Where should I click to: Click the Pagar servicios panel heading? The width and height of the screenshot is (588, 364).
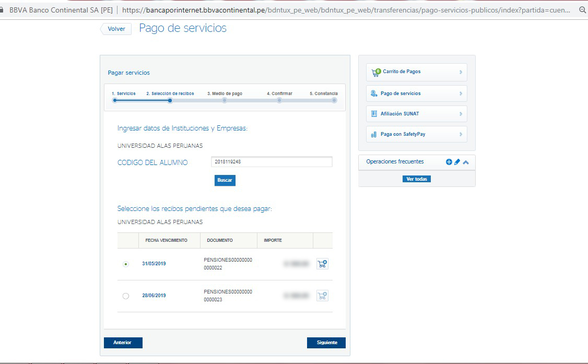click(128, 73)
